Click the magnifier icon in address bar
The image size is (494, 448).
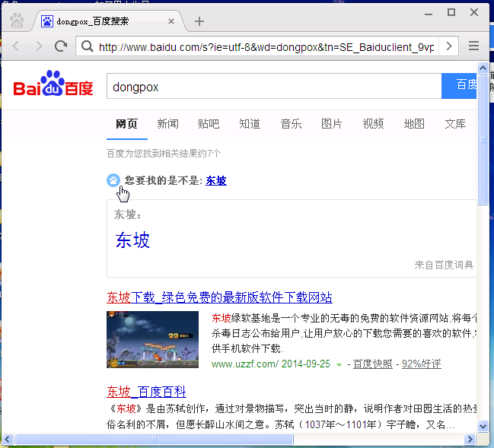click(x=87, y=46)
